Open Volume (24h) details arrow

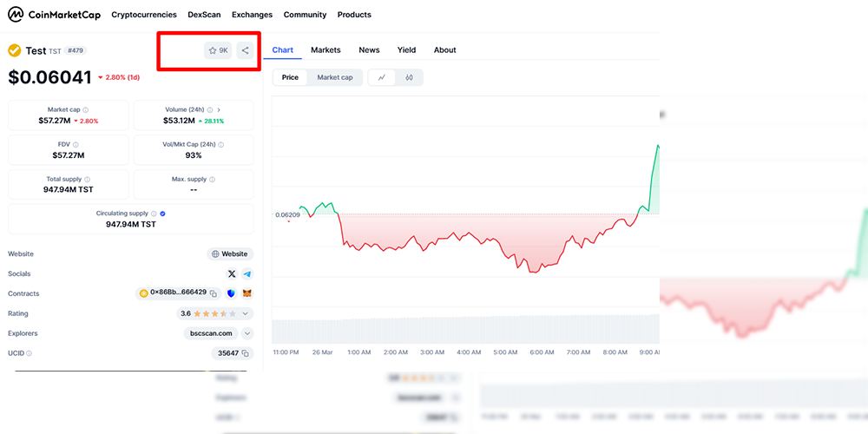pyautogui.click(x=219, y=109)
